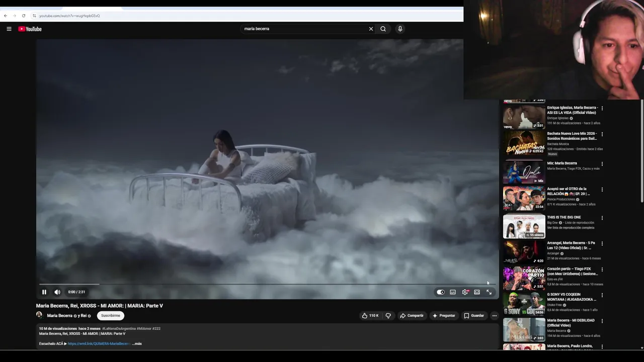Switch to theater mode view
The height and width of the screenshot is (362, 644).
pyautogui.click(x=477, y=292)
